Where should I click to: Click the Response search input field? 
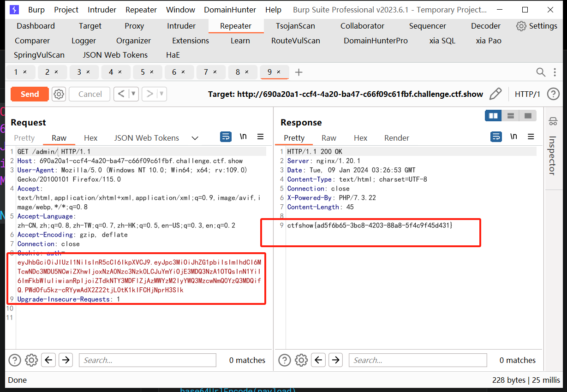point(418,360)
